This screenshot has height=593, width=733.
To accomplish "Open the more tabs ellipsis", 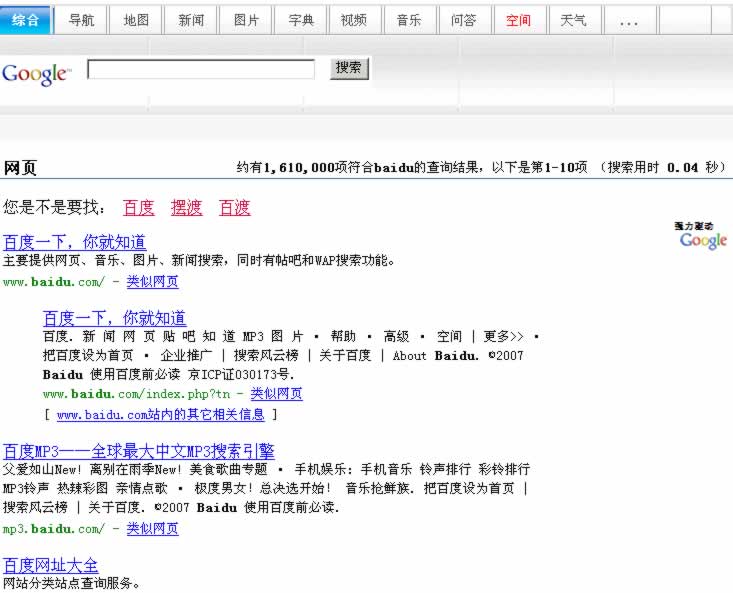I will (x=629, y=21).
